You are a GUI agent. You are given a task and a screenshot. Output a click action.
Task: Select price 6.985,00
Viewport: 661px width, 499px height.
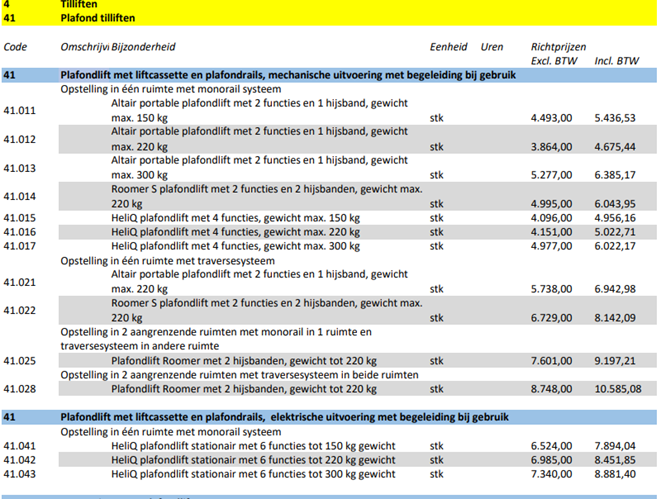coord(551,460)
